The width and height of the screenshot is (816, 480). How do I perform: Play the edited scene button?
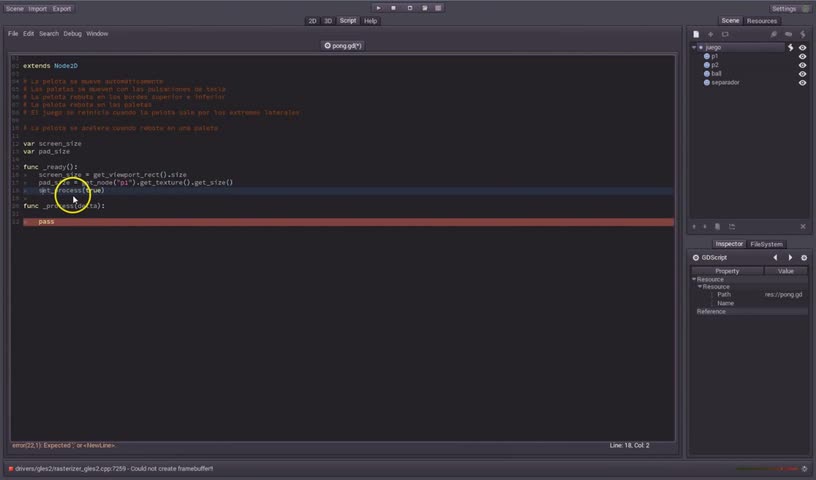[x=410, y=8]
